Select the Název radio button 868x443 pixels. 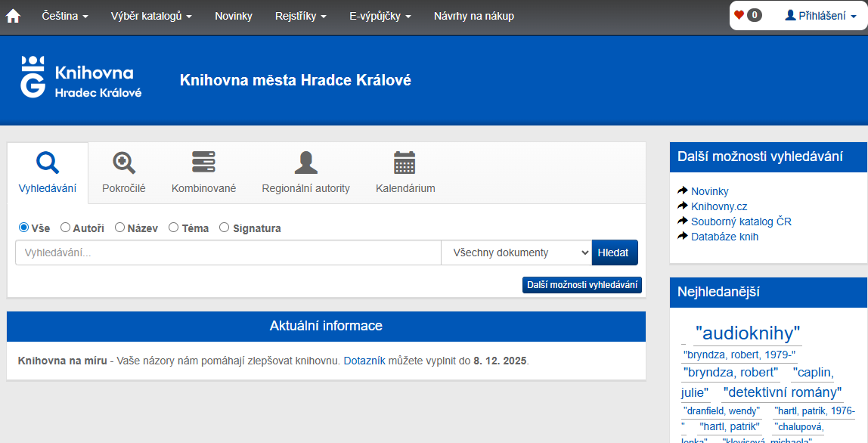coord(120,228)
